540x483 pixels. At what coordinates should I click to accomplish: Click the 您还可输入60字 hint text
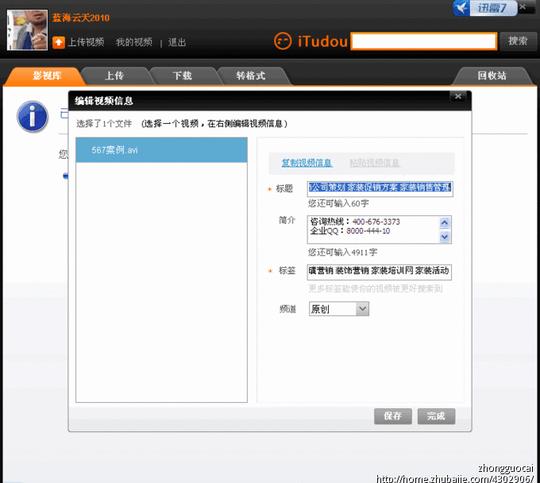point(338,204)
